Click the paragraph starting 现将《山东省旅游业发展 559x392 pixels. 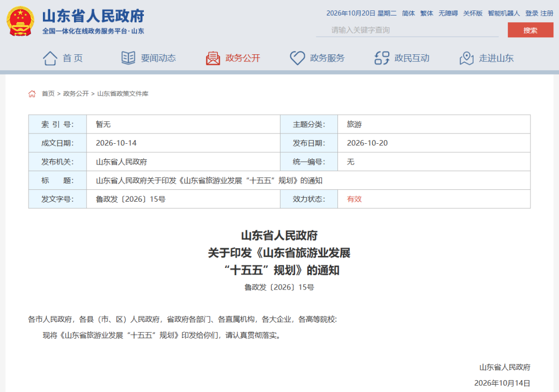point(162,336)
